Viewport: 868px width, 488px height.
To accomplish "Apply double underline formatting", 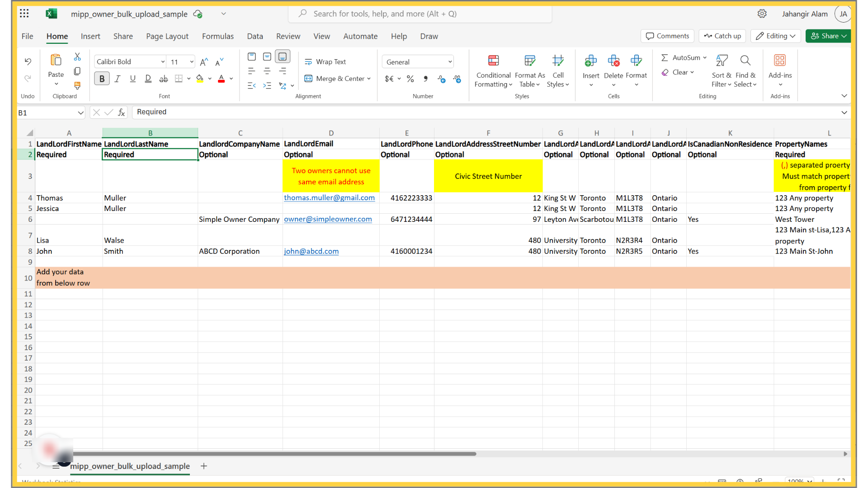I will [x=148, y=79].
